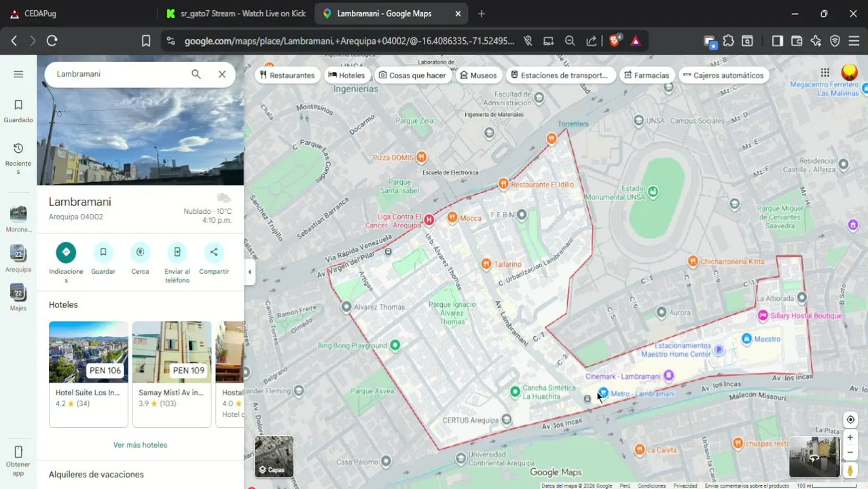Viewport: 868px width, 489px height.
Task: Open the Google Maps hamburger menu
Action: (18, 74)
